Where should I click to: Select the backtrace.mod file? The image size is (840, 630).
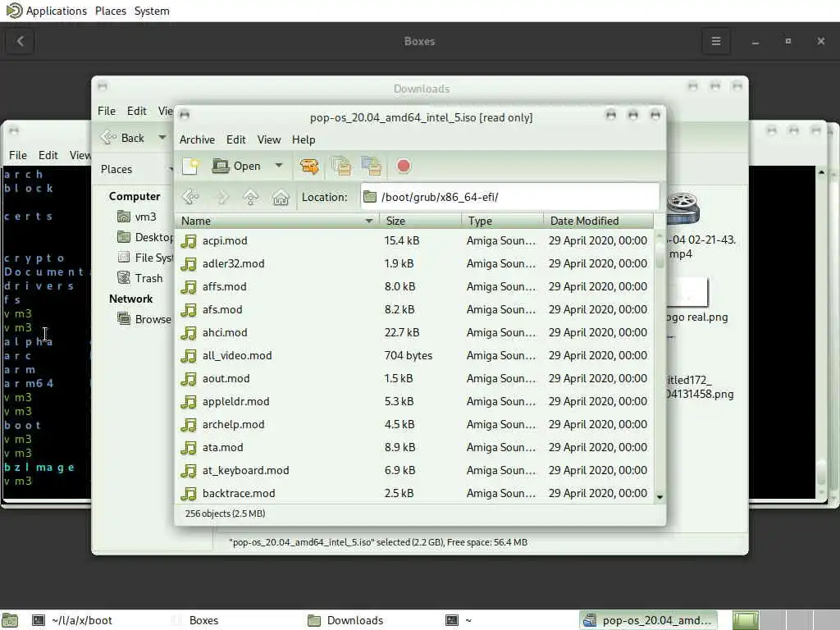[239, 493]
